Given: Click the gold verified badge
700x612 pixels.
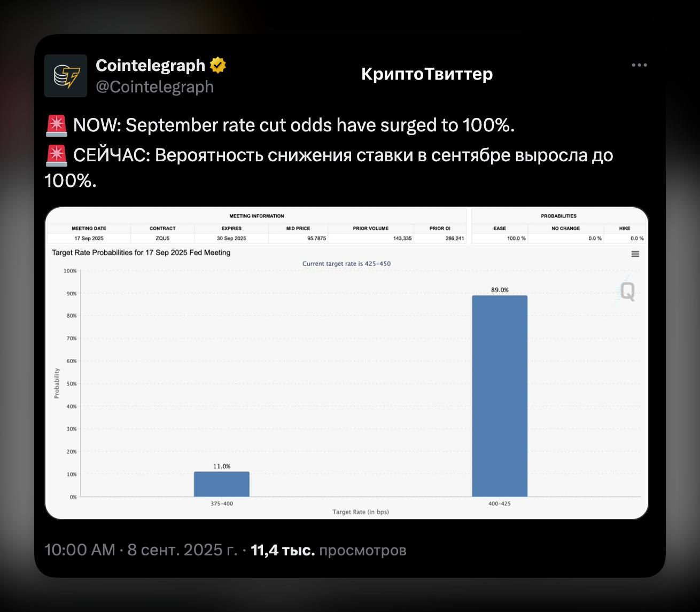Looking at the screenshot, I should click(x=217, y=65).
